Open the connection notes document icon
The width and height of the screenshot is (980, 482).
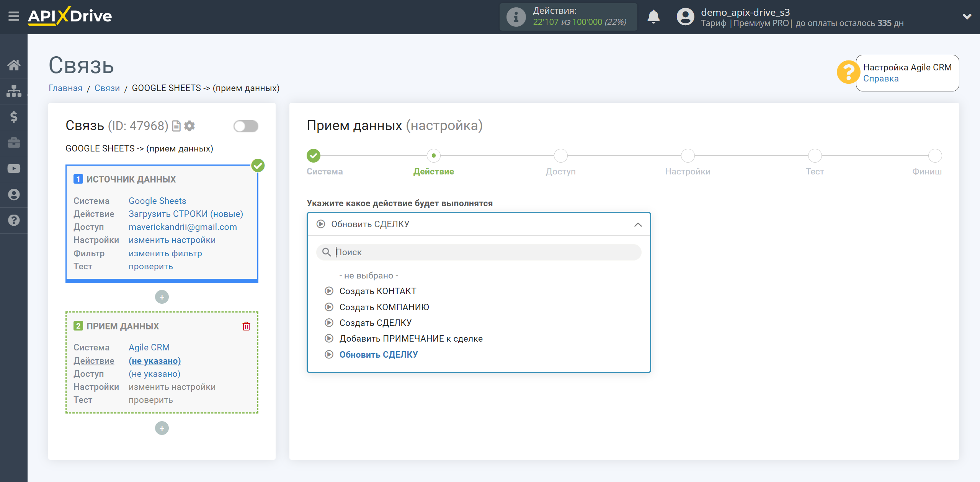[176, 126]
